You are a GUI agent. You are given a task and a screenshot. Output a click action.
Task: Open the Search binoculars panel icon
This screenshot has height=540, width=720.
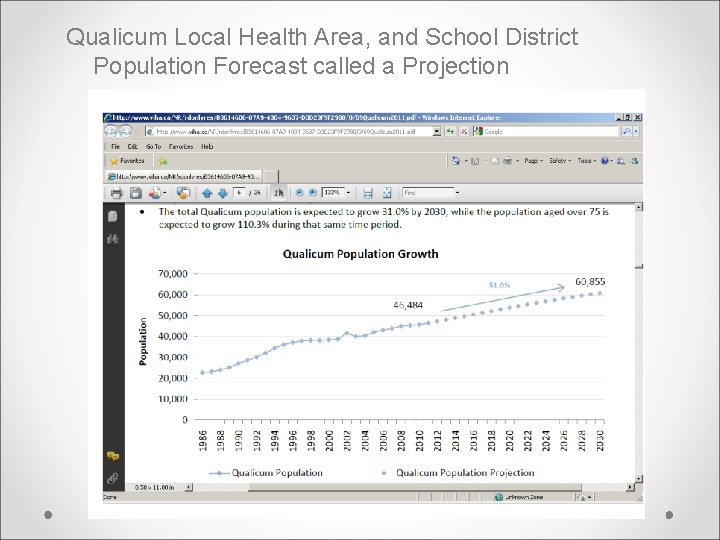[x=113, y=239]
